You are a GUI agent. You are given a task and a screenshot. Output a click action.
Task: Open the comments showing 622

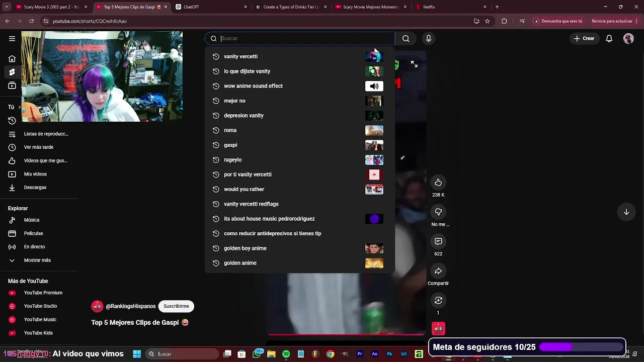tap(438, 241)
